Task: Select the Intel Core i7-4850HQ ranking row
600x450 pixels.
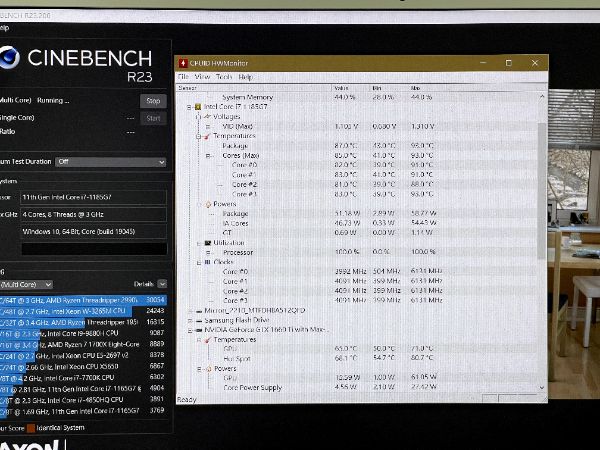Action: tap(83, 400)
